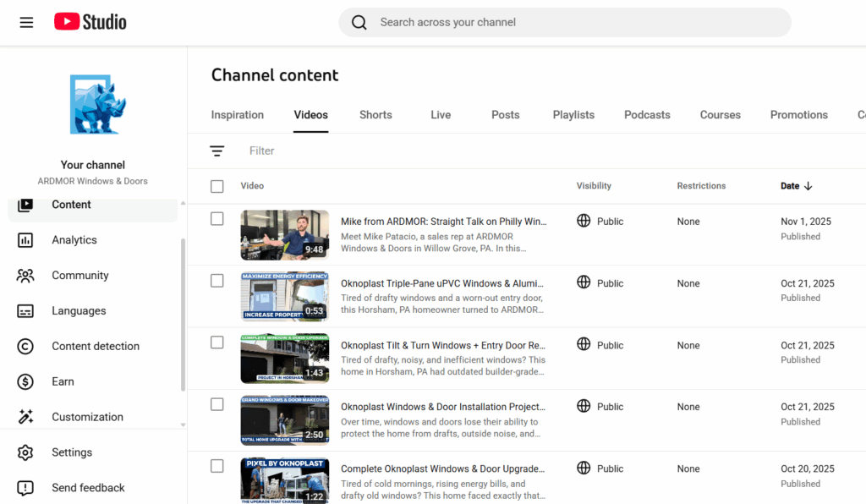This screenshot has width=866, height=504.
Task: Sort videos by Date column arrow
Action: click(808, 186)
